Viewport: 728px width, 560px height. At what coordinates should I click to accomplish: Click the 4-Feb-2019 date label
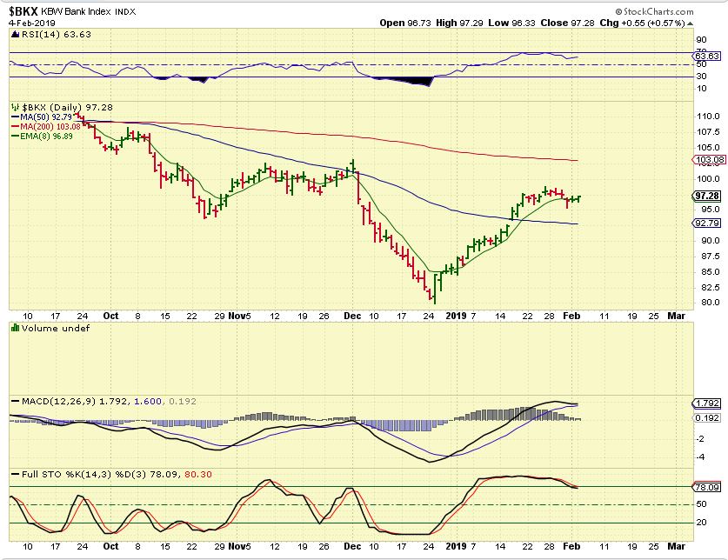tap(31, 23)
